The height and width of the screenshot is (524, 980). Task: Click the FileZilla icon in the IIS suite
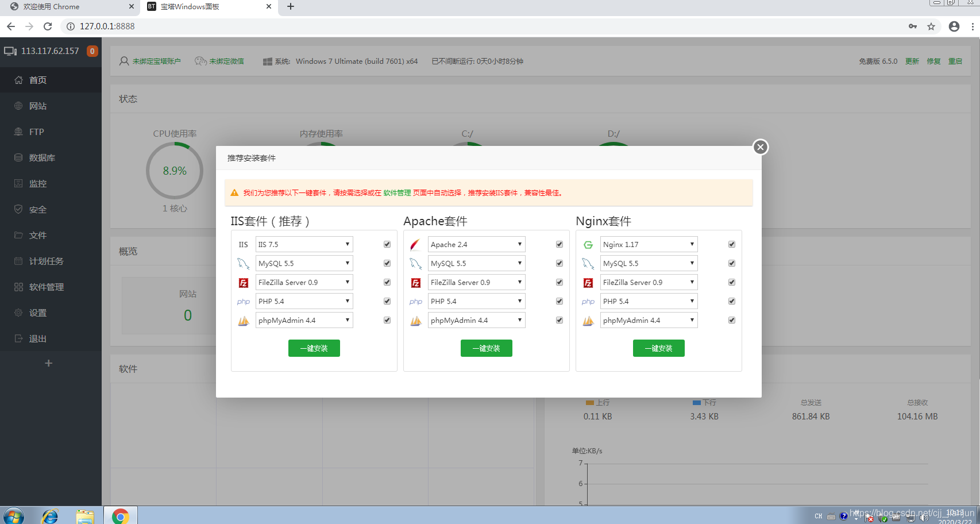(244, 283)
